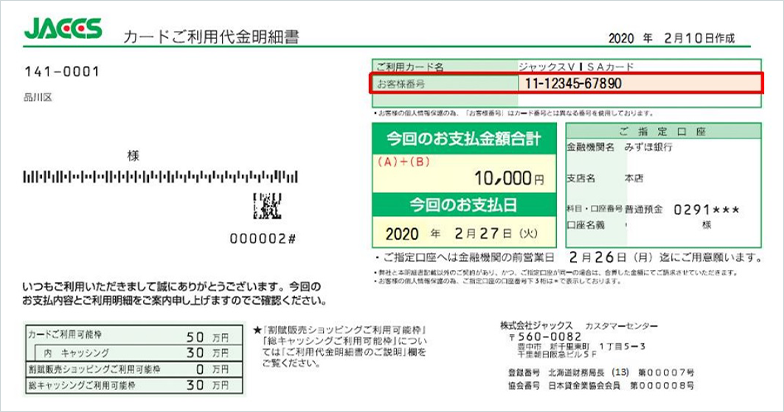The image size is (784, 412).
Task: Select the postal code 〒560-0082
Action: click(x=546, y=337)
